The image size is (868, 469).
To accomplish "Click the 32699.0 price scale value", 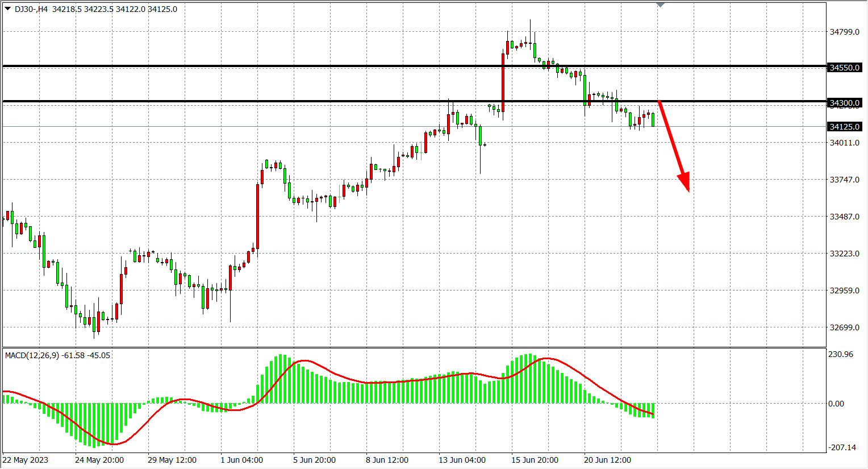I will coord(845,327).
